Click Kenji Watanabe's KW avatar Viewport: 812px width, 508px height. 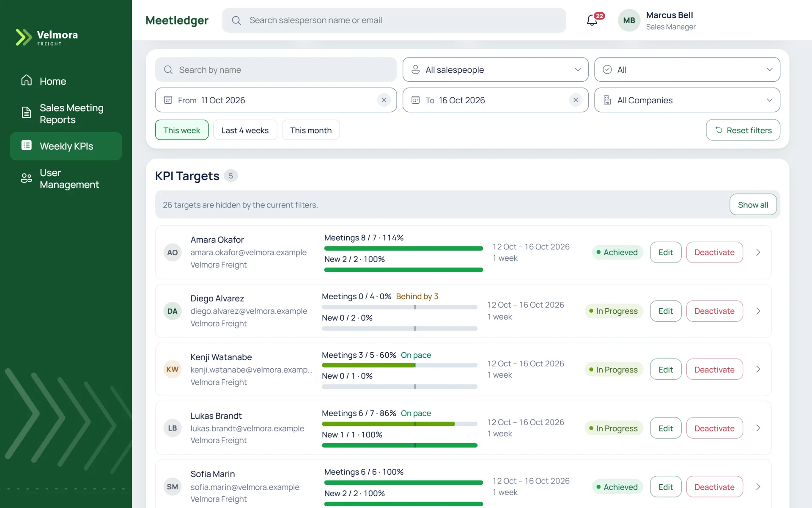click(172, 369)
